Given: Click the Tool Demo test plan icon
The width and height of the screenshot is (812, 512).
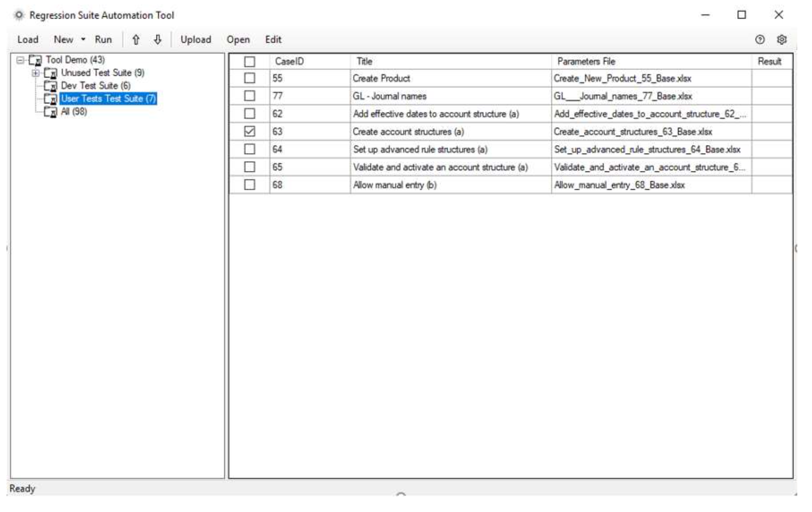Looking at the screenshot, I should 35,60.
